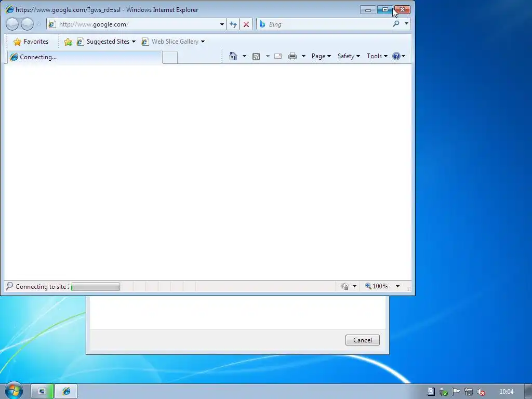This screenshot has width=532, height=399.
Task: Click the status bar security zone icon
Action: pyautogui.click(x=345, y=286)
